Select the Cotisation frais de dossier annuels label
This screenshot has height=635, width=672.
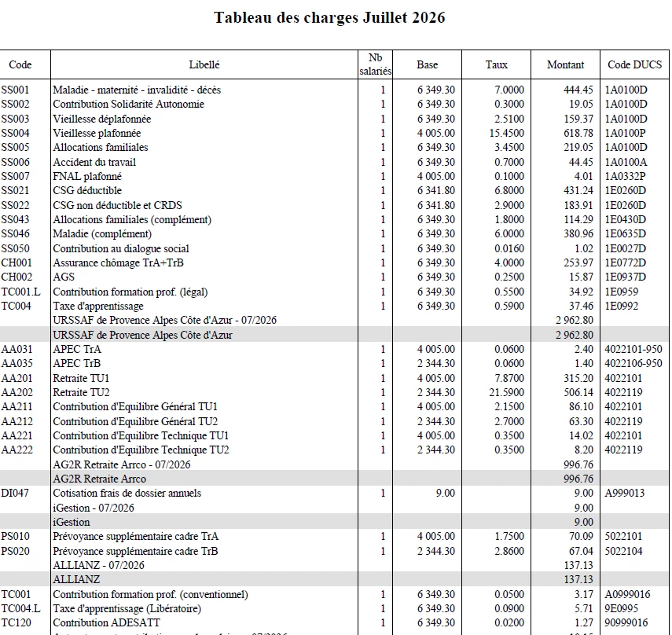(127, 494)
